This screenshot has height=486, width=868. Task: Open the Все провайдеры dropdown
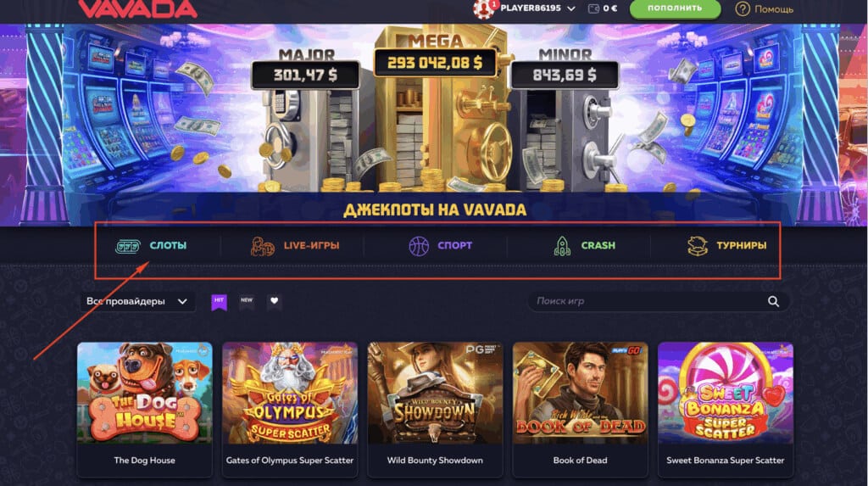point(137,301)
